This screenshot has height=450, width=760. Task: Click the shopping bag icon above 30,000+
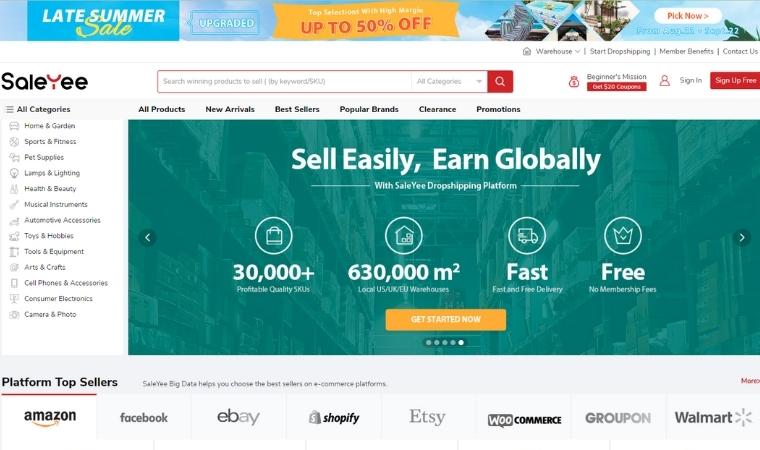[274, 236]
